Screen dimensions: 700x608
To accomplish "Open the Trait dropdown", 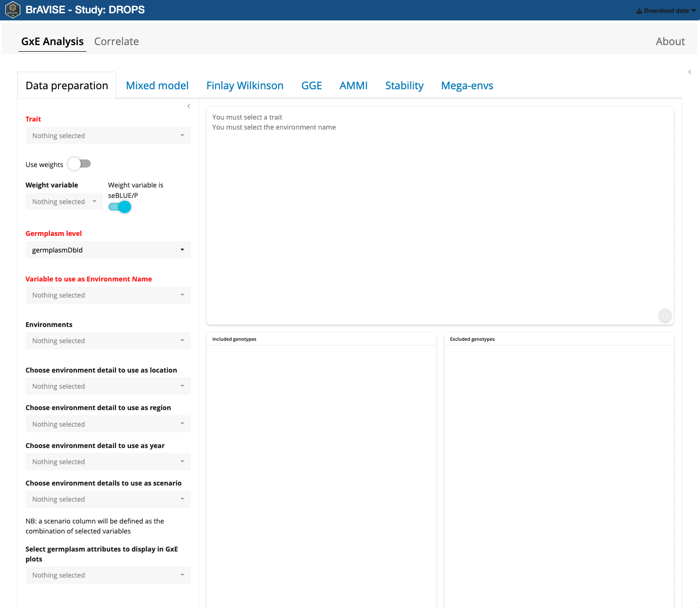I will pos(108,136).
